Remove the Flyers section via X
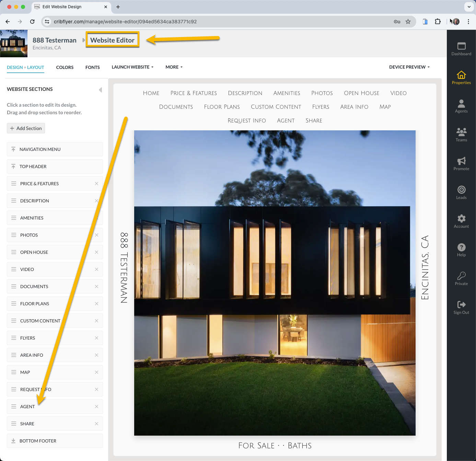Image resolution: width=476 pixels, height=461 pixels. (x=96, y=338)
